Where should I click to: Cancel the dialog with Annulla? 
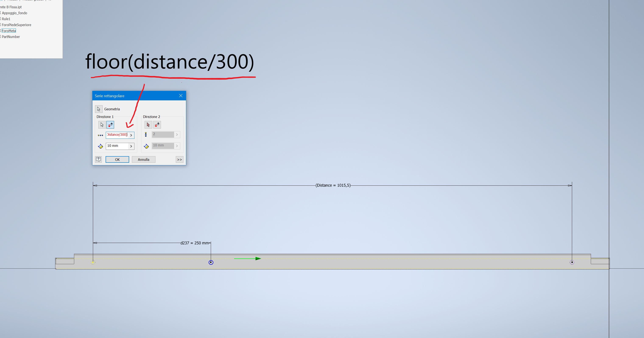[x=143, y=159]
